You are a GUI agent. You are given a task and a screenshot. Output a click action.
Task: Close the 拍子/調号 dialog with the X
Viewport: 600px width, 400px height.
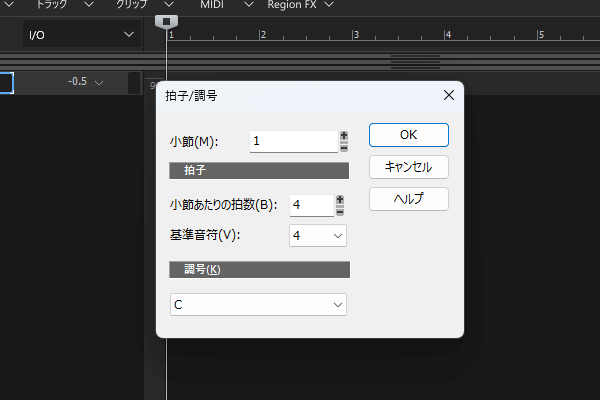tap(449, 96)
